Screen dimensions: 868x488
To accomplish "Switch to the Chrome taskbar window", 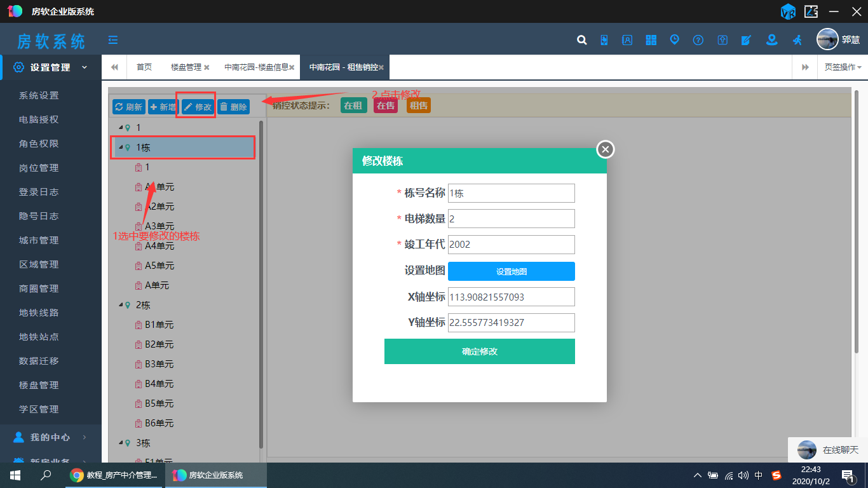I will pyautogui.click(x=114, y=475).
